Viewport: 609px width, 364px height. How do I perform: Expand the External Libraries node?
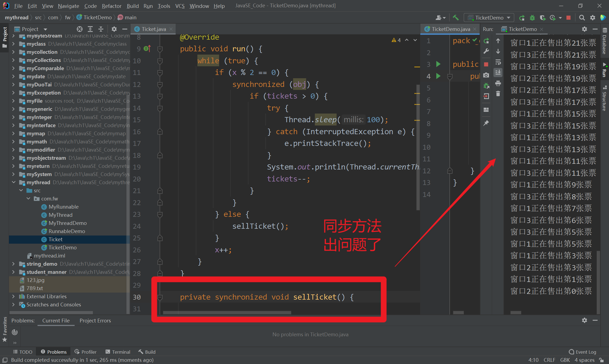pos(14,296)
